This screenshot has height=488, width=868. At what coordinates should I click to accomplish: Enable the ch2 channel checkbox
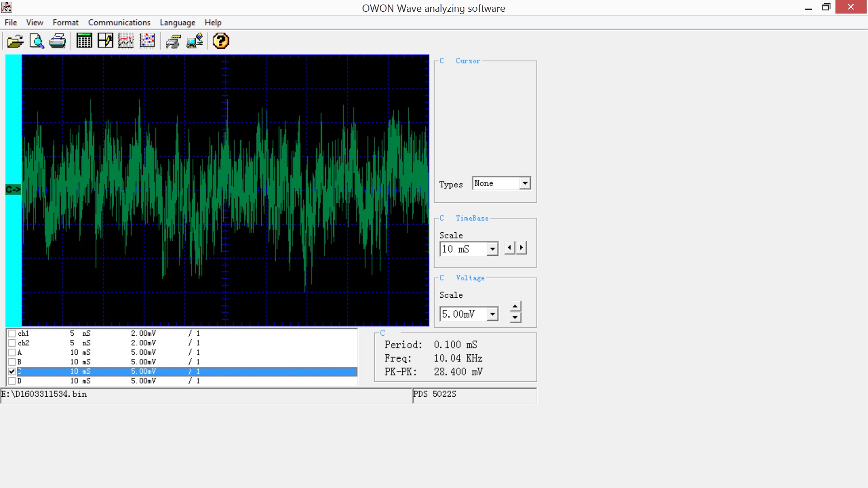click(12, 343)
